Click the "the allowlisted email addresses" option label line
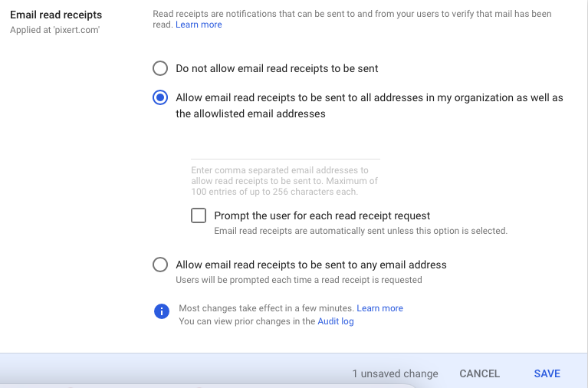Viewport: 588px width, 388px height. tap(251, 113)
